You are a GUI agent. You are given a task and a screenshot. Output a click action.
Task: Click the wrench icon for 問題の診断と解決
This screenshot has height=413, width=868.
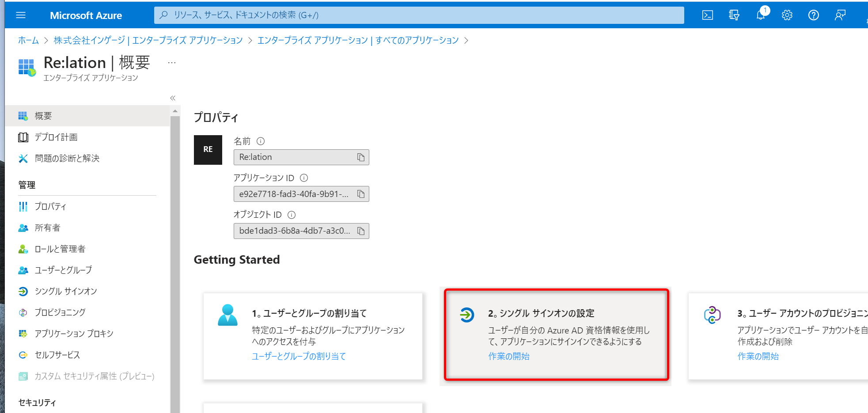click(x=23, y=159)
